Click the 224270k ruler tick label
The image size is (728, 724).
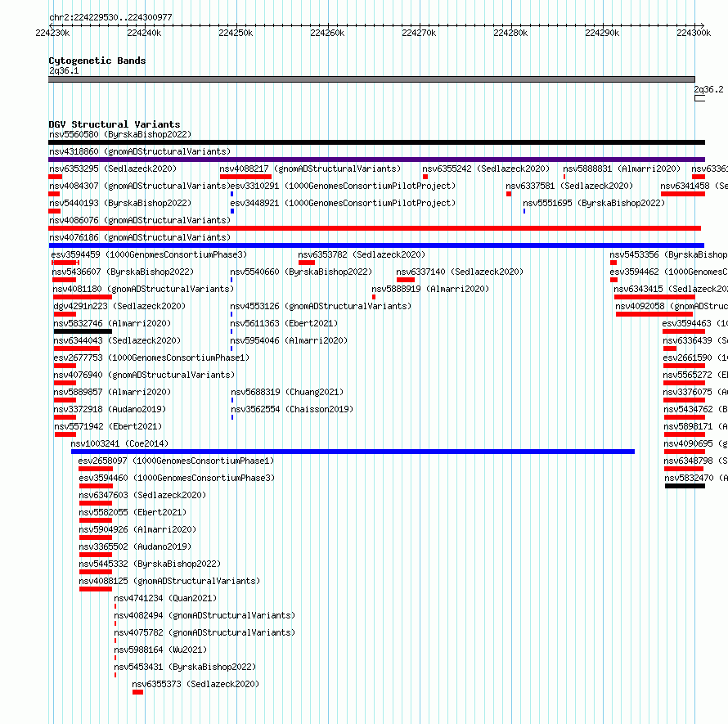pyautogui.click(x=419, y=33)
